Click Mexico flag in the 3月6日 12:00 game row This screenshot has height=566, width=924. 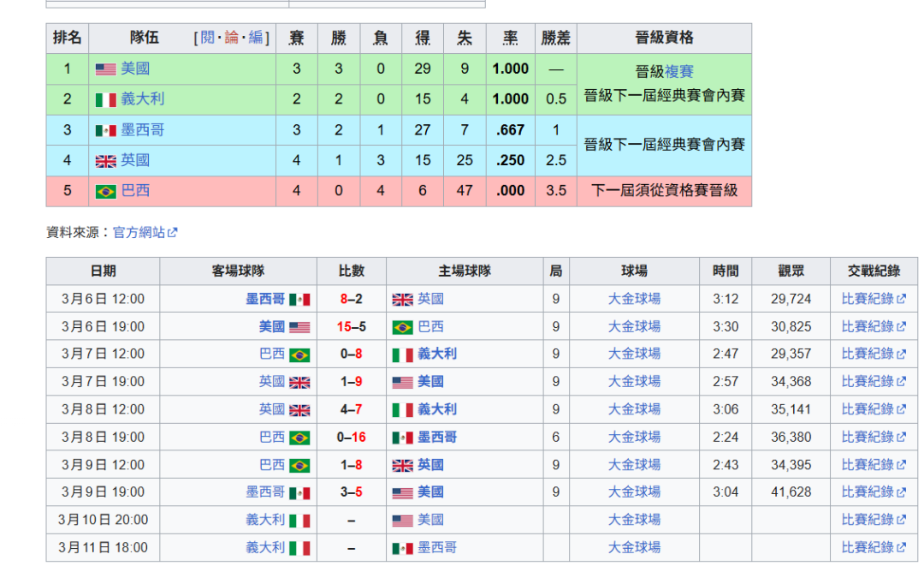click(299, 300)
